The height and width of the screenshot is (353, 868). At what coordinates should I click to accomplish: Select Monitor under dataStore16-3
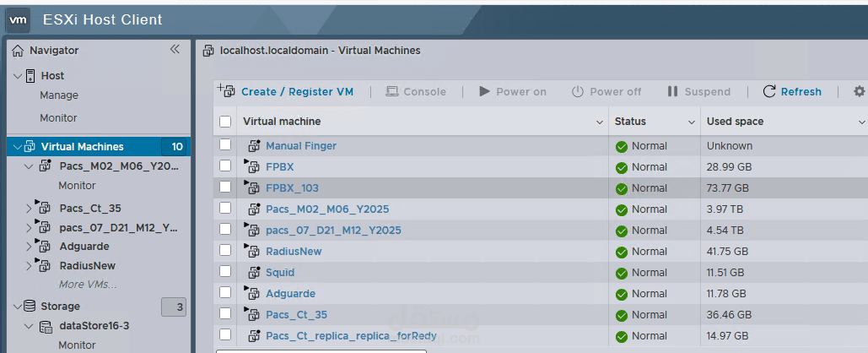[77, 345]
